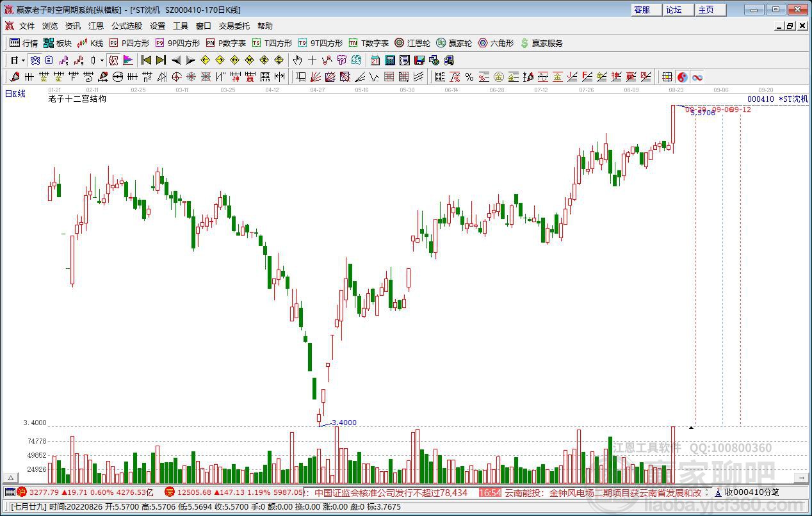Open the 公式选股 menu
Screen dimensions: 812x516
tap(127, 26)
